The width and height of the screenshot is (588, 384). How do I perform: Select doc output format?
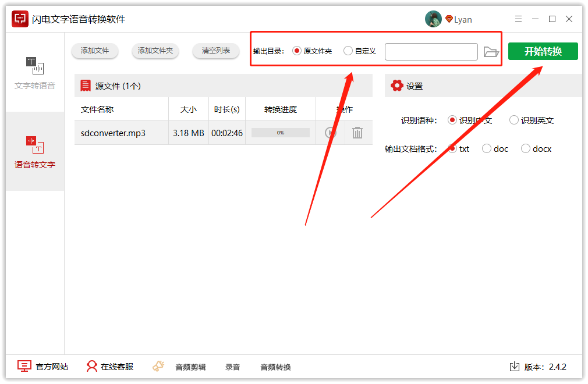pyautogui.click(x=486, y=148)
